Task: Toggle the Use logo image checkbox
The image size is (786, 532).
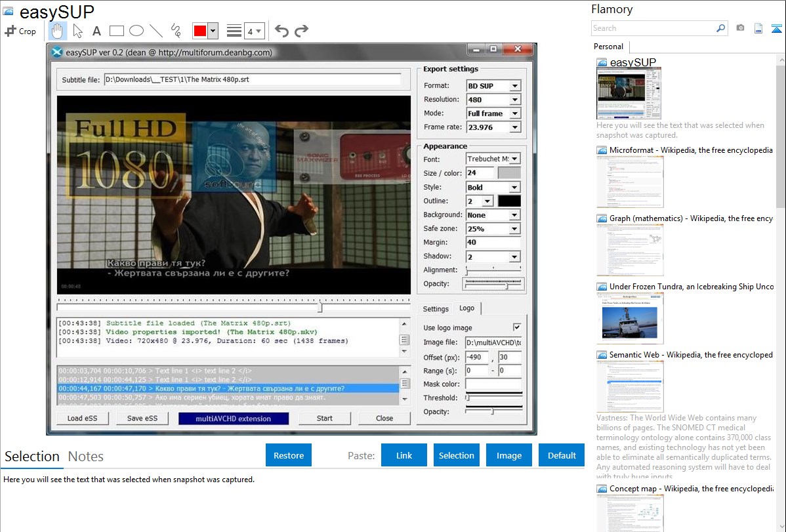Action: (517, 327)
